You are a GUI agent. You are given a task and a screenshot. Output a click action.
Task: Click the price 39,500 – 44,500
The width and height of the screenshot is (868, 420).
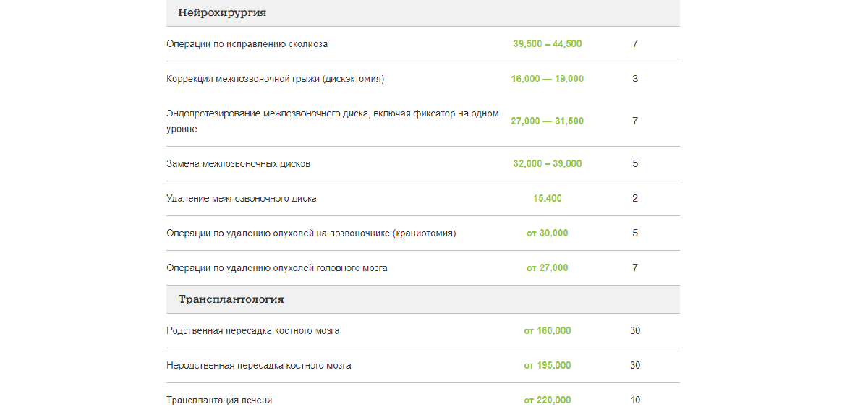pyautogui.click(x=547, y=44)
